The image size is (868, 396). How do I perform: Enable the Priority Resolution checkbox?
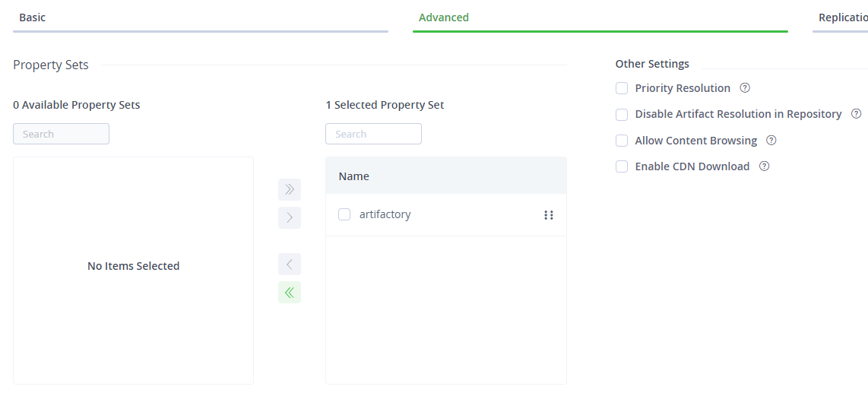[x=622, y=88]
